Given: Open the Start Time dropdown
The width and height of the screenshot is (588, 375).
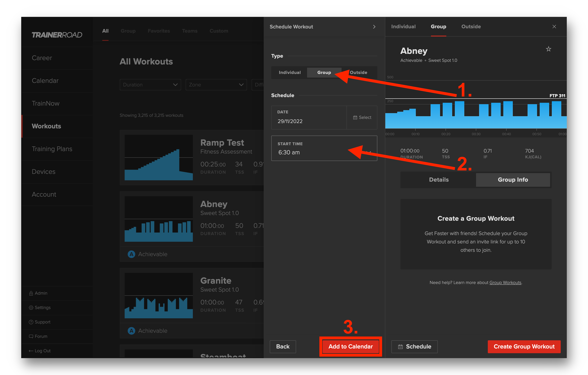Looking at the screenshot, I should pos(324,148).
